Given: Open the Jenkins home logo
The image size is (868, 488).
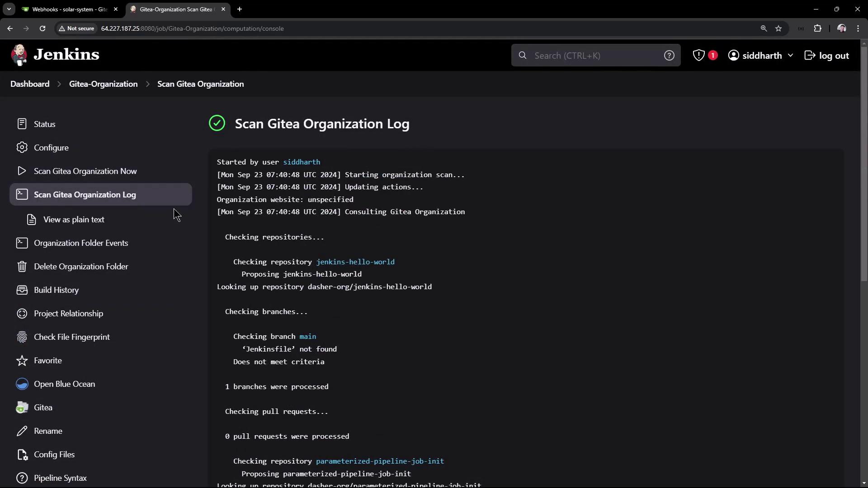Looking at the screenshot, I should 55,55.
